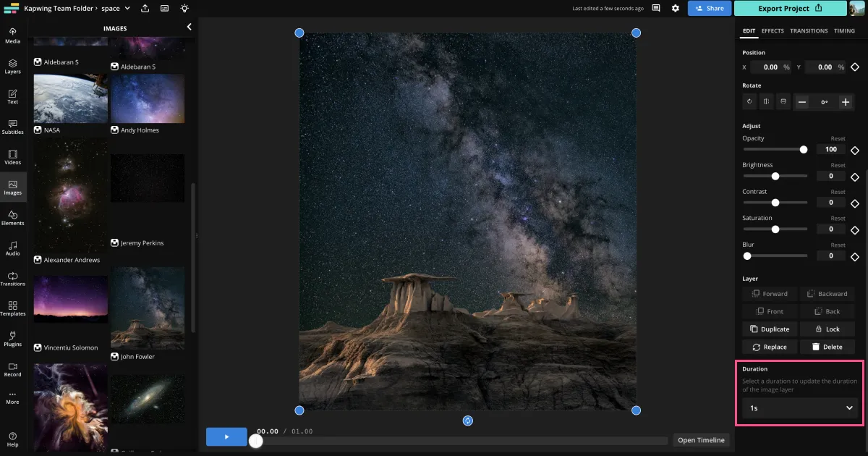The image size is (868, 456).
Task: Switch to the Transitions tab
Action: pyautogui.click(x=809, y=31)
